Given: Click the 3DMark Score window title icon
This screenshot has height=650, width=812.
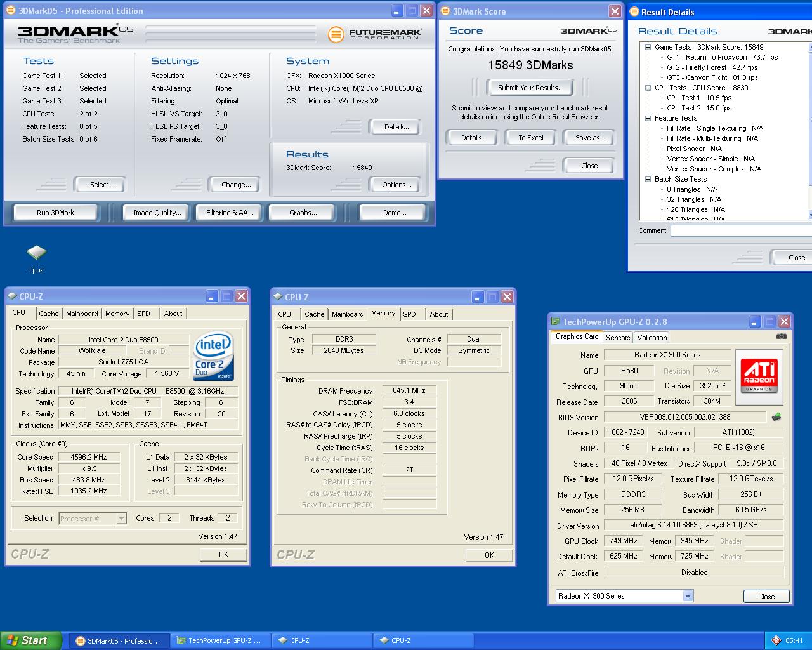Looking at the screenshot, I should [445, 11].
